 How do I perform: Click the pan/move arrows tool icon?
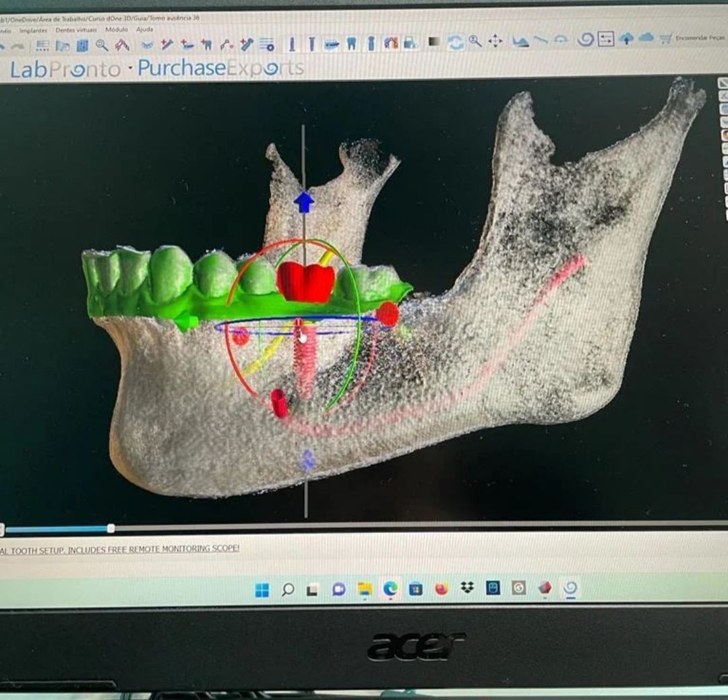495,41
